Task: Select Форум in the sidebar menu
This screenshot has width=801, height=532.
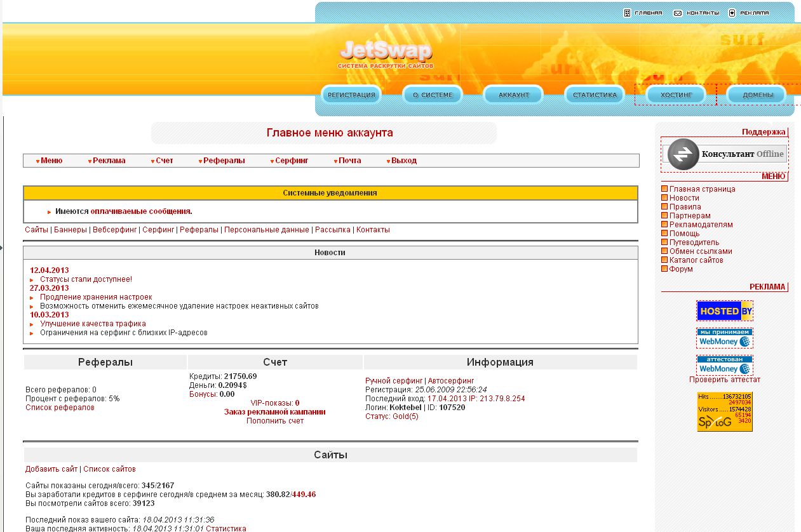Action: pos(681,269)
